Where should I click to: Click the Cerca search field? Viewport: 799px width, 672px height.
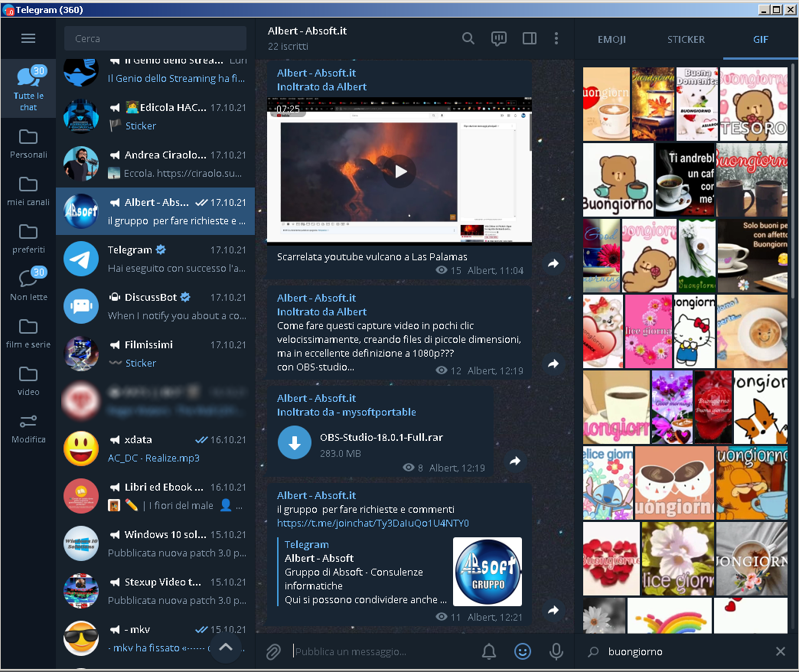coord(155,39)
